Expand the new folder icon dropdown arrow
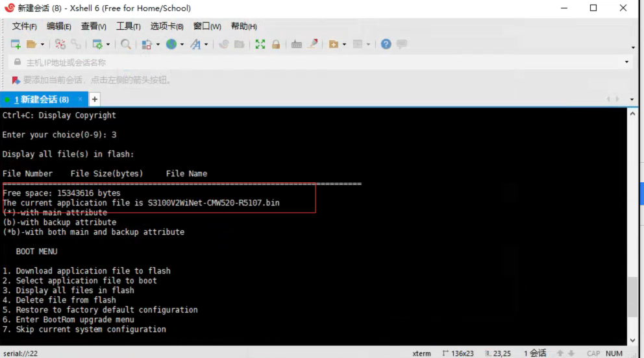The width and height of the screenshot is (644, 358). [344, 44]
